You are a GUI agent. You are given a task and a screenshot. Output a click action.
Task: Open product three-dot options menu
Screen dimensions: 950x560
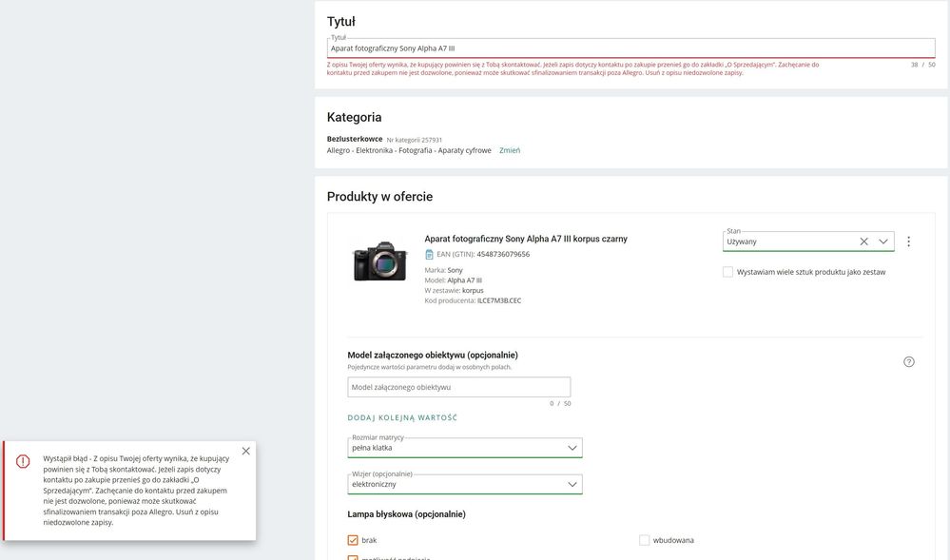pyautogui.click(x=908, y=241)
